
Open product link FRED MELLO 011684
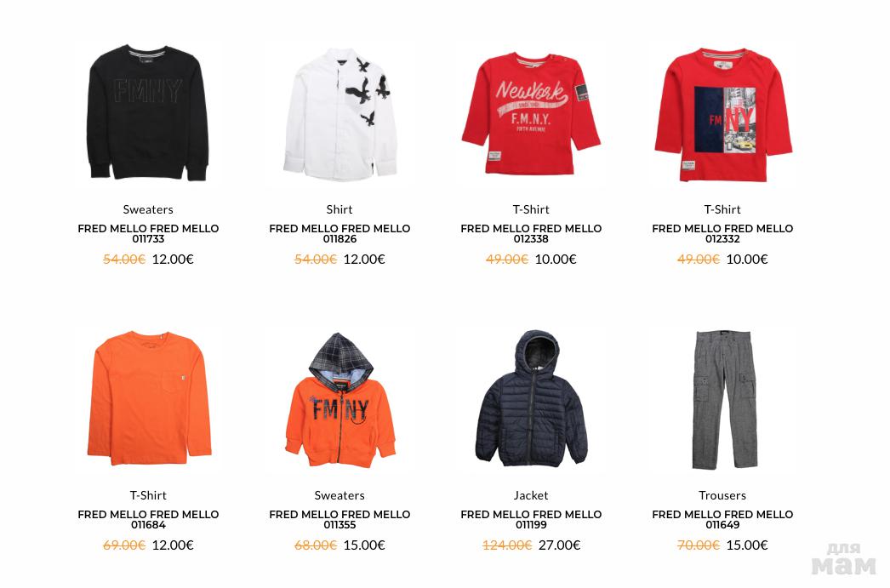148,519
